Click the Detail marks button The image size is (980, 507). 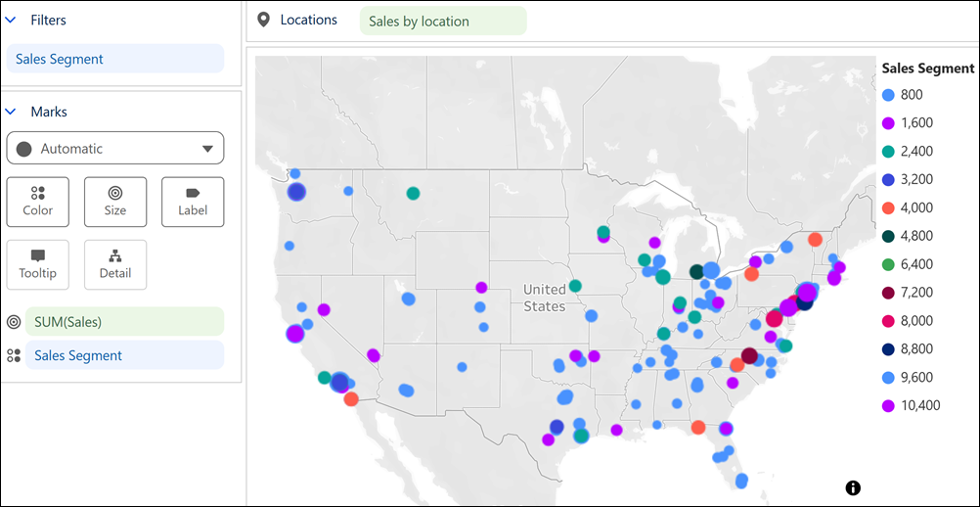click(115, 264)
